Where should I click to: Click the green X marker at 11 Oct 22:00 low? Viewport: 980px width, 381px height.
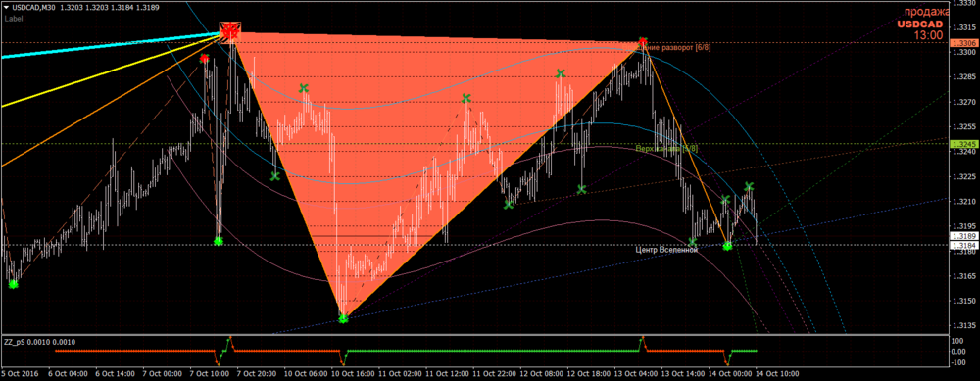point(509,205)
